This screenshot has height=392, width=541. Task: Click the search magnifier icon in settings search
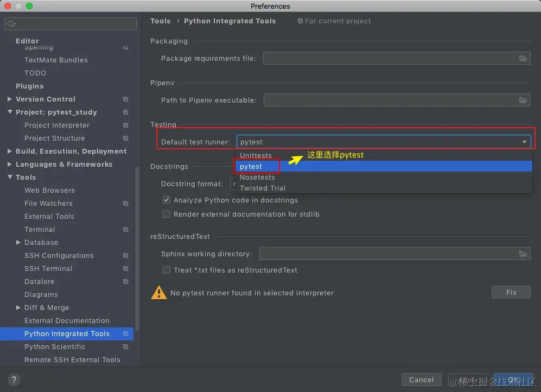[x=11, y=24]
